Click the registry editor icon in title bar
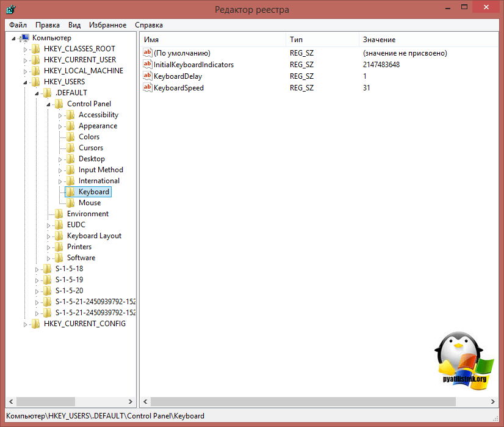This screenshot has height=427, width=504. [11, 10]
